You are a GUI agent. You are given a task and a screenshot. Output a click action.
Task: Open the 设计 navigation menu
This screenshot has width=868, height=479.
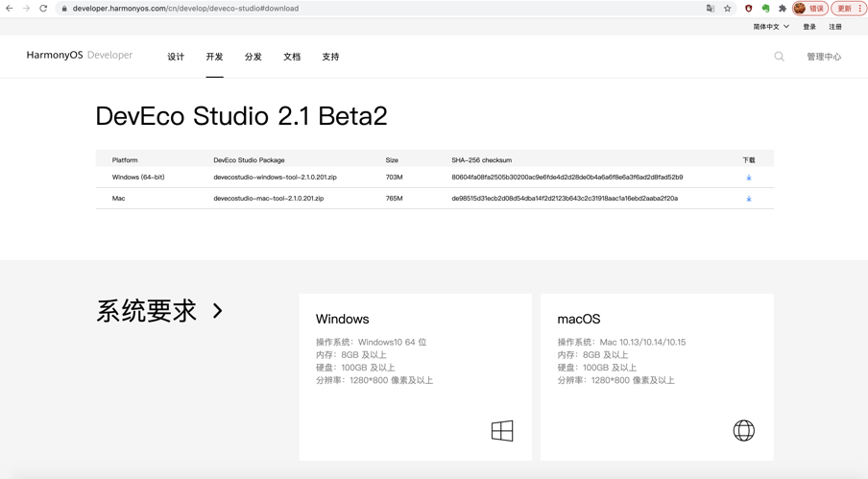click(176, 57)
